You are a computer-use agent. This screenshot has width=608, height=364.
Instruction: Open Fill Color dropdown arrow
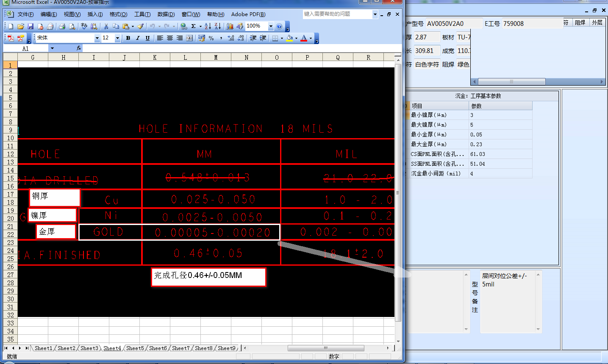tap(296, 38)
